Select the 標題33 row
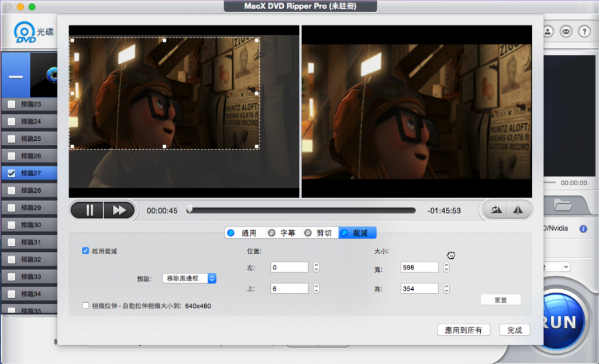 (x=29, y=276)
